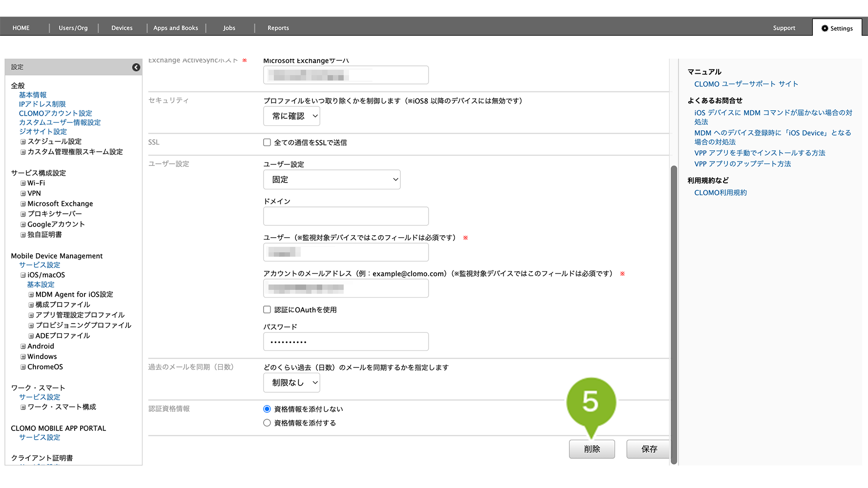Open the 制限なし mail sync dropdown
868x488 pixels.
pos(291,383)
